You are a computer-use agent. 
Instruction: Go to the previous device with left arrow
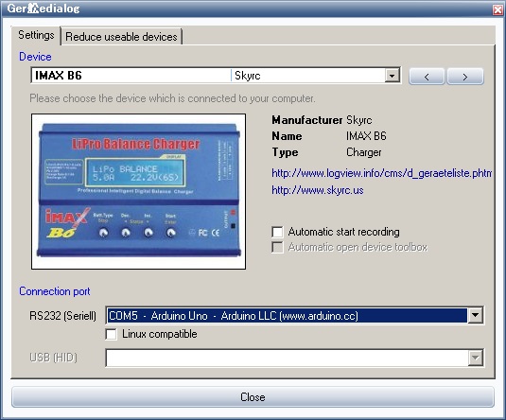[x=427, y=77]
